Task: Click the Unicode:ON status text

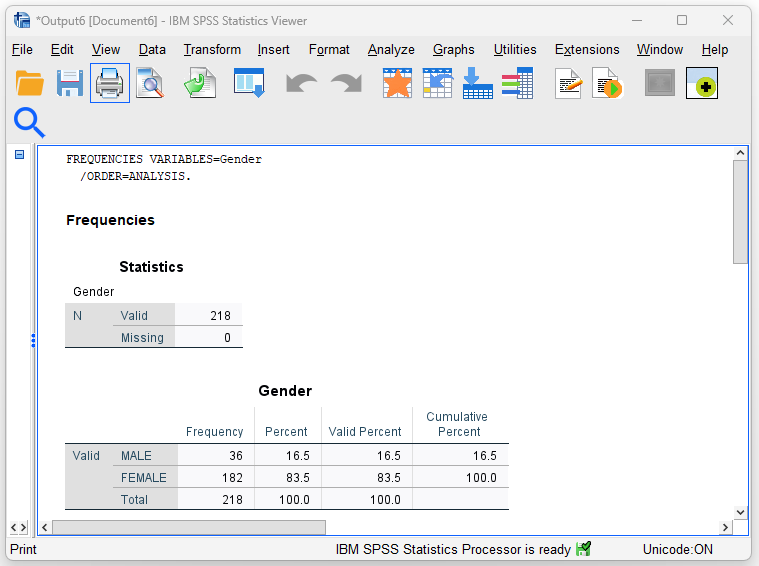Action: pos(678,549)
